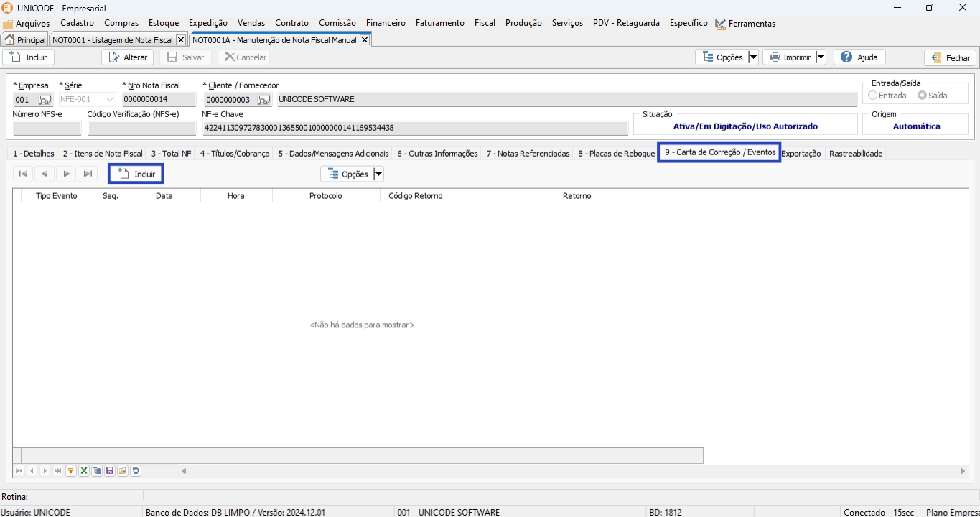Open the Cliente / Fornecedor lookup icon
This screenshot has width=980, height=517.
pos(264,100)
